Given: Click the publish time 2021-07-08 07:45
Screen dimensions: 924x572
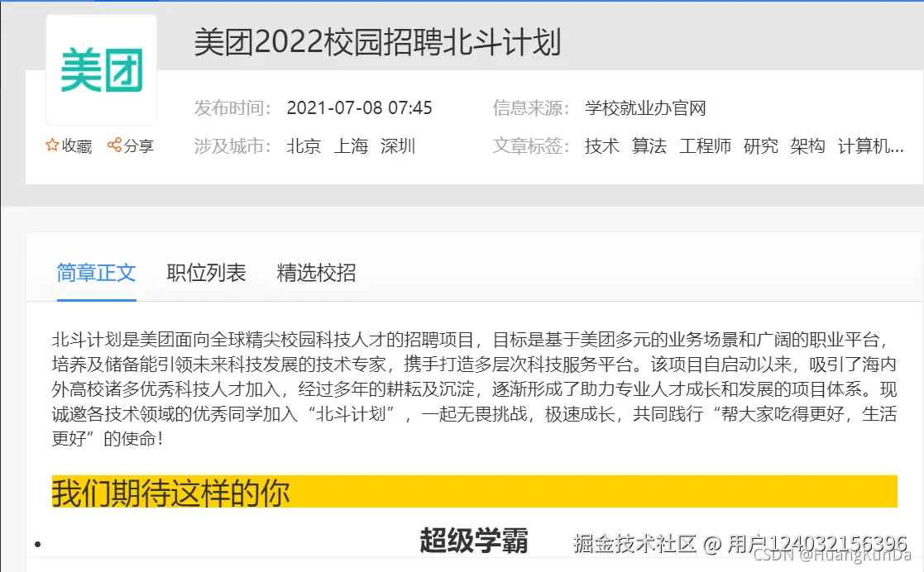Looking at the screenshot, I should (360, 107).
